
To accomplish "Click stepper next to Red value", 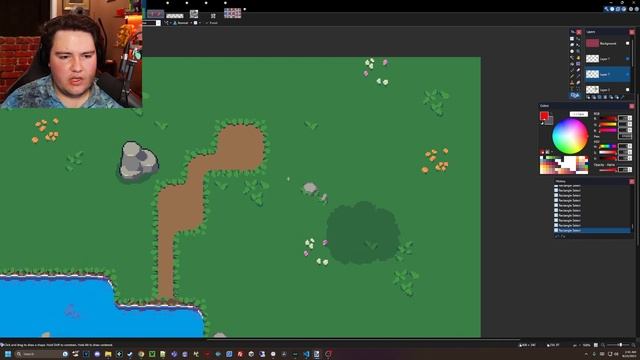I will tap(630, 118).
